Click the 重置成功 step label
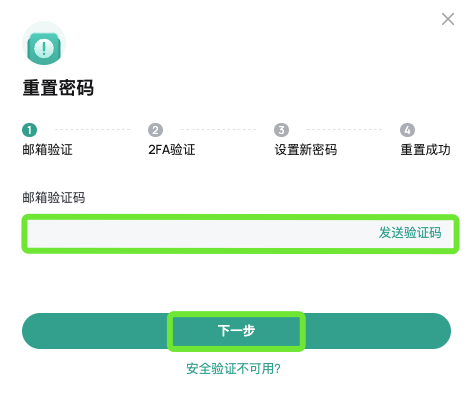 [x=425, y=150]
